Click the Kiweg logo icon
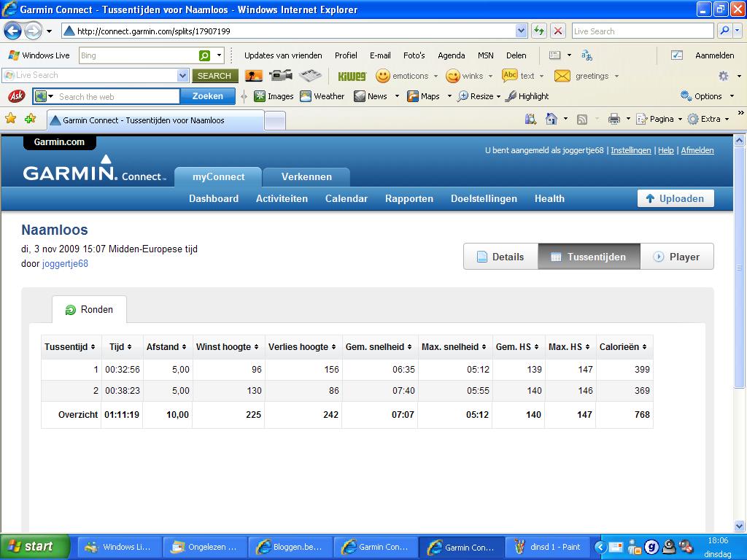 352,76
